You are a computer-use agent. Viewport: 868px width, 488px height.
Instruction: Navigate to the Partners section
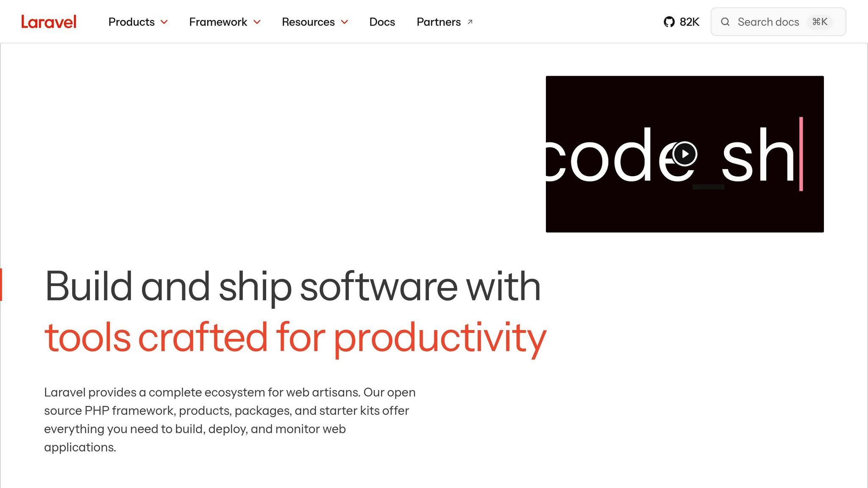point(439,22)
